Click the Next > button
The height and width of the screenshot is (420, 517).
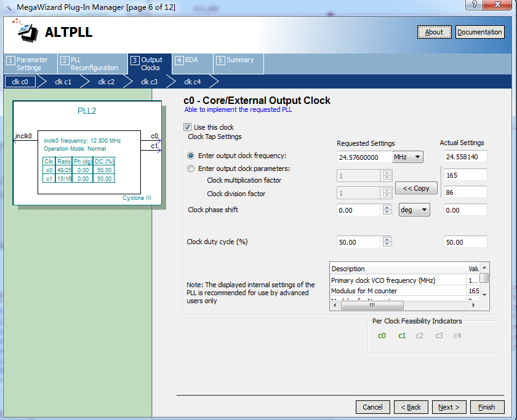click(449, 407)
